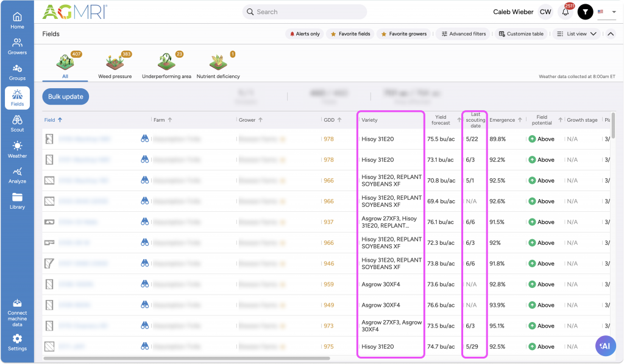The height and width of the screenshot is (364, 624).
Task: Click the vertical table scrollbar
Action: 613,125
